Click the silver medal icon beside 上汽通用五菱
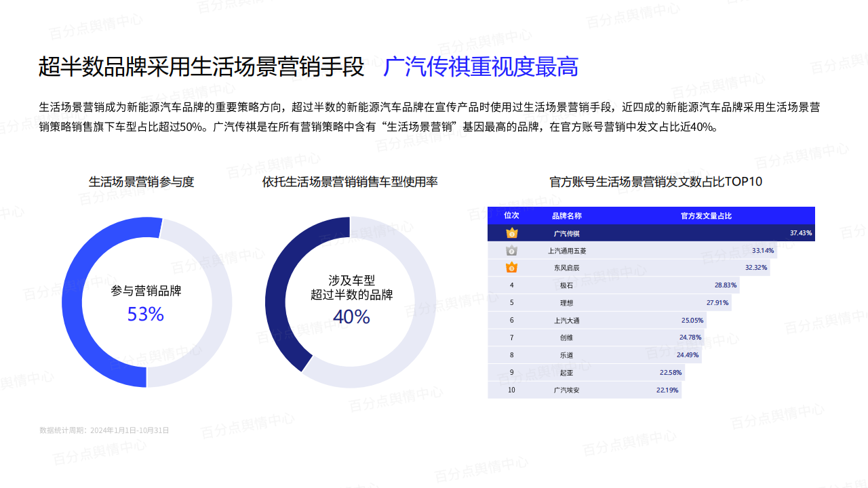The height and width of the screenshot is (488, 868). [512, 251]
